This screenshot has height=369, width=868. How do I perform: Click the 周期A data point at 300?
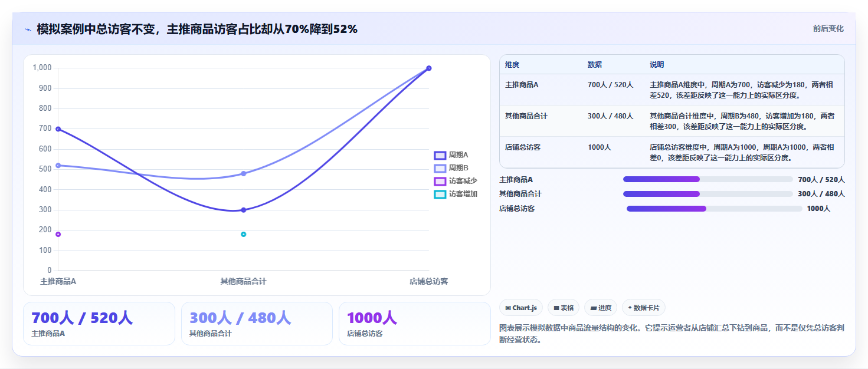pyautogui.click(x=243, y=210)
